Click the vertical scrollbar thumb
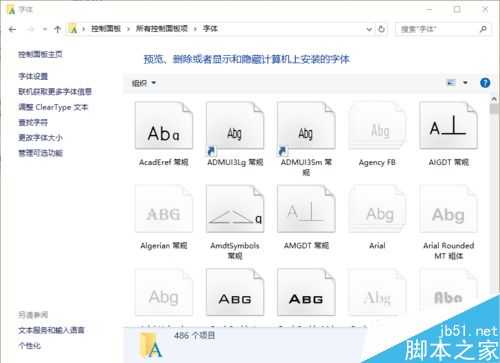 (x=494, y=109)
